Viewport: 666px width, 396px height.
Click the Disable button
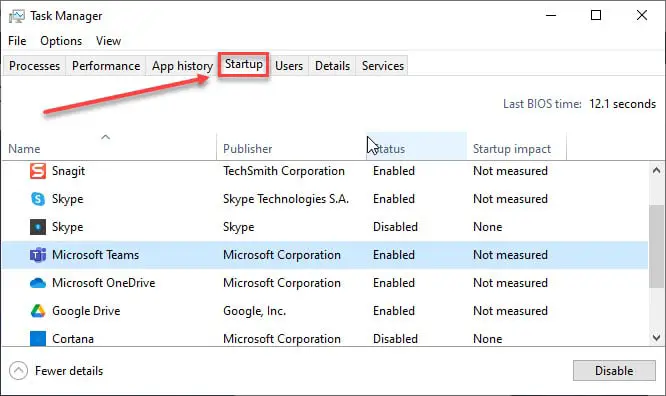[x=614, y=371]
